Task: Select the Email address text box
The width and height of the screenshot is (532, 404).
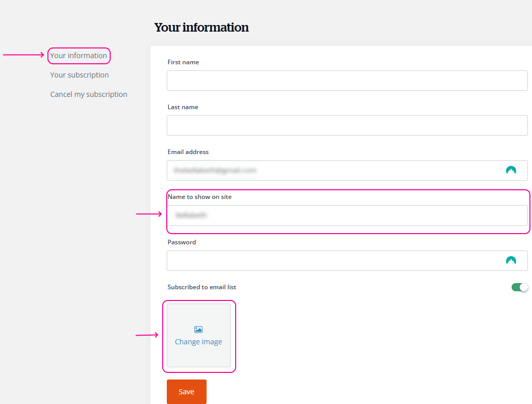Action: [332, 170]
